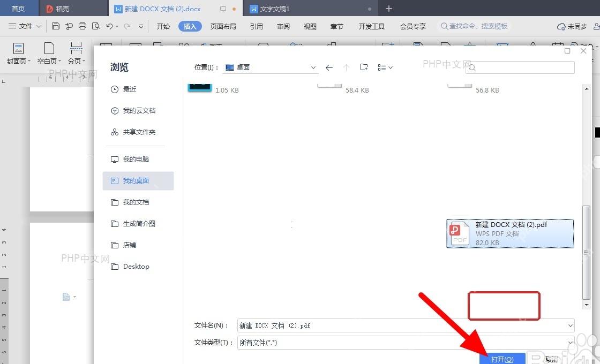The height and width of the screenshot is (364, 600).
Task: Open 共享文件夹 in the sidebar
Action: pyautogui.click(x=138, y=132)
